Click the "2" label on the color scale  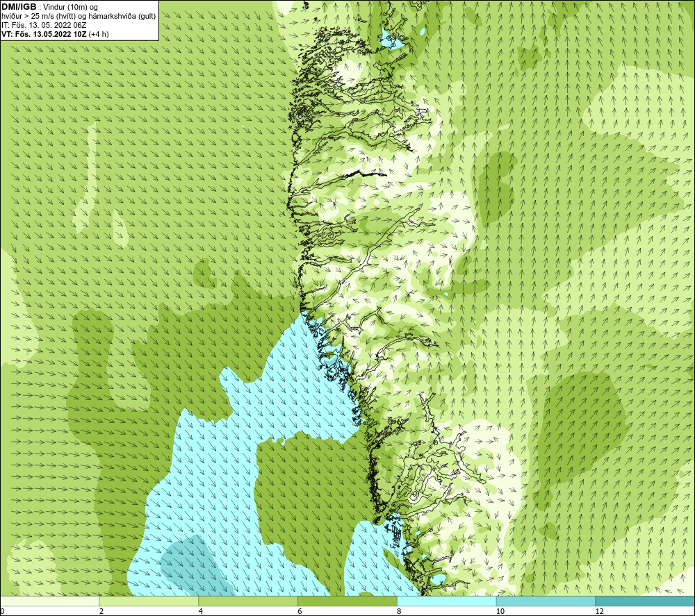click(101, 611)
